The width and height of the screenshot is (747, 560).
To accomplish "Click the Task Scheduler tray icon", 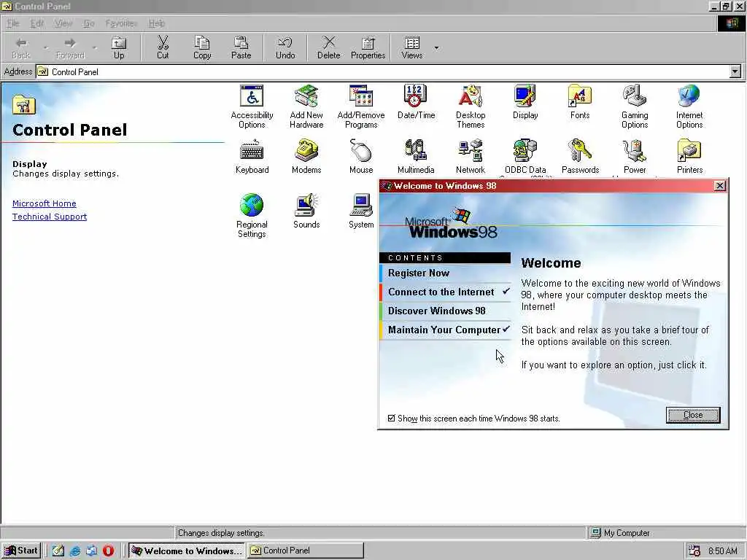I will 694,551.
